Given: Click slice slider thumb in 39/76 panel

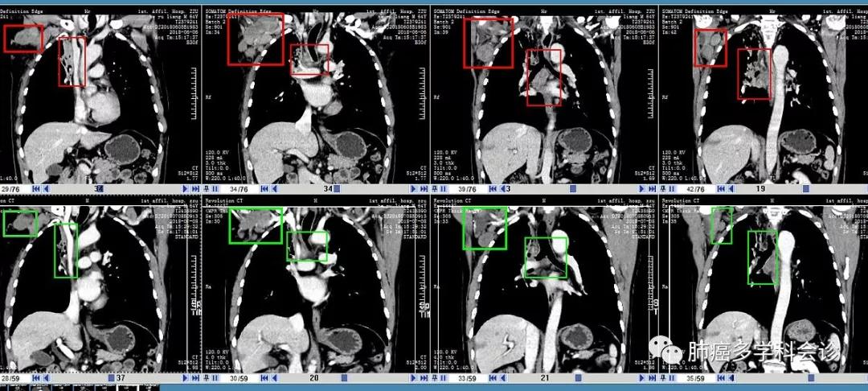Looking at the screenshot, I should (x=573, y=189).
